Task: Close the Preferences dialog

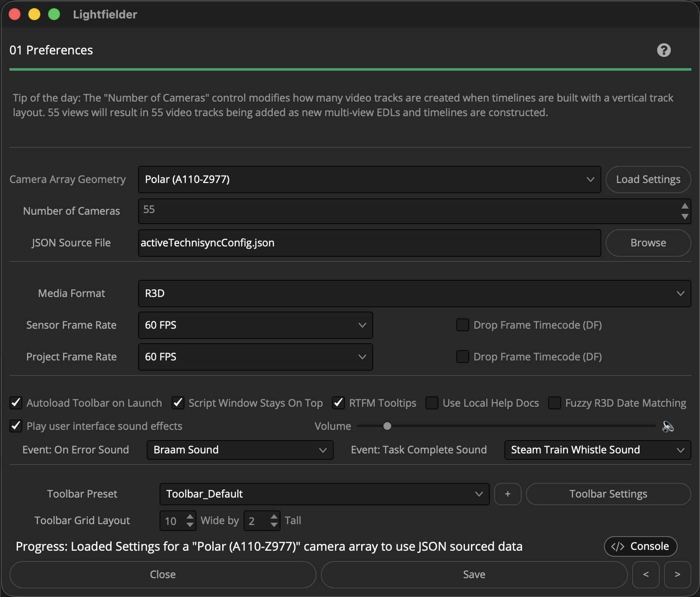Action: click(x=163, y=574)
